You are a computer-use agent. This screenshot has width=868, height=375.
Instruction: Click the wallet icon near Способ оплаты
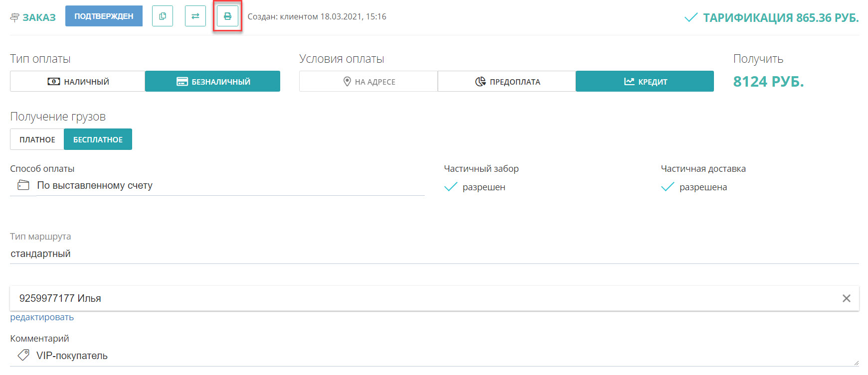point(23,185)
